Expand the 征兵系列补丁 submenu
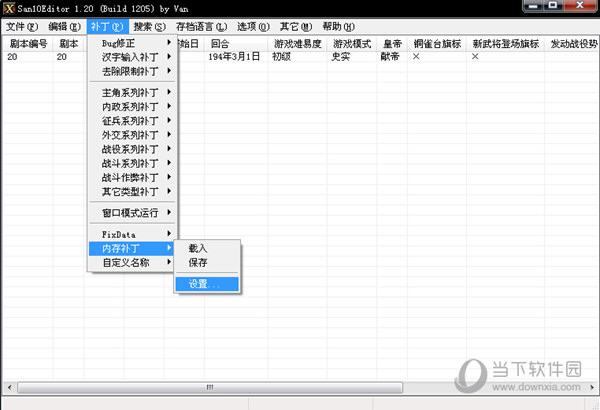 (x=132, y=121)
